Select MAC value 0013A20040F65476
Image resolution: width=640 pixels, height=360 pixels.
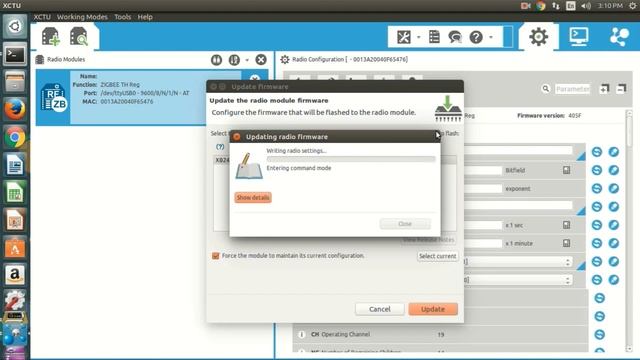tap(127, 102)
